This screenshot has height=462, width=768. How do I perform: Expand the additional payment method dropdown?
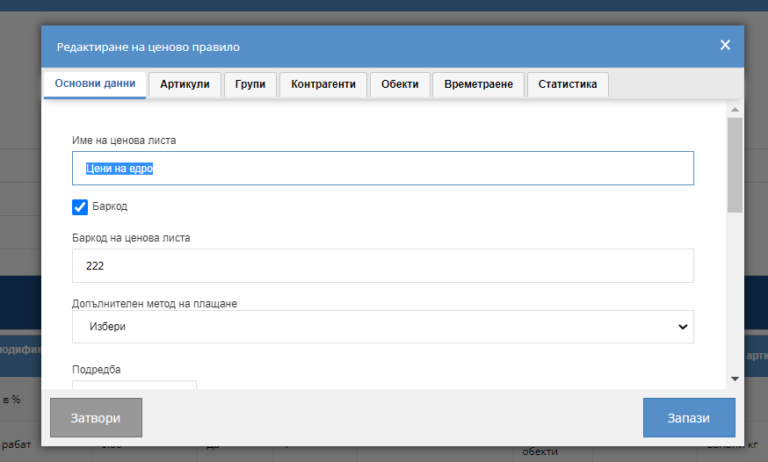[x=383, y=327]
